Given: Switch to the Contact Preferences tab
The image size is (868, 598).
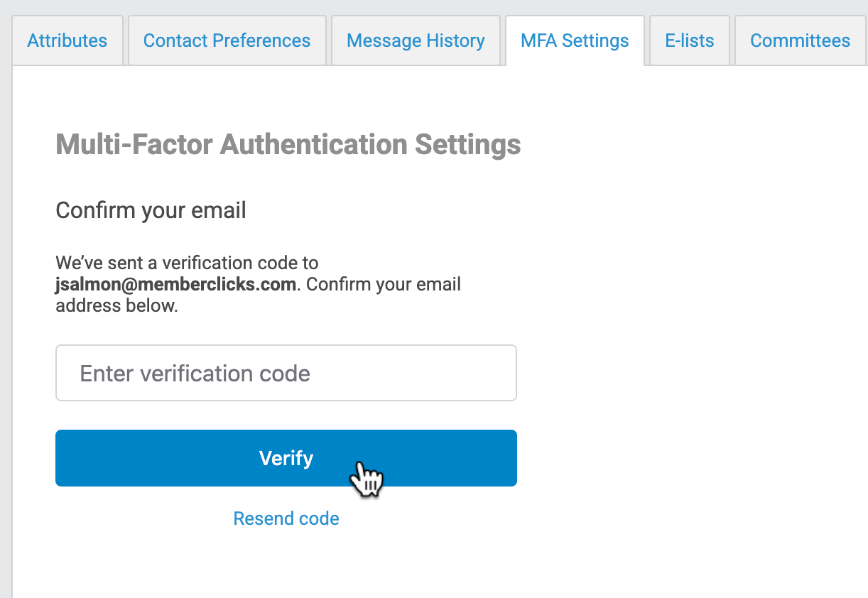Looking at the screenshot, I should [x=227, y=40].
